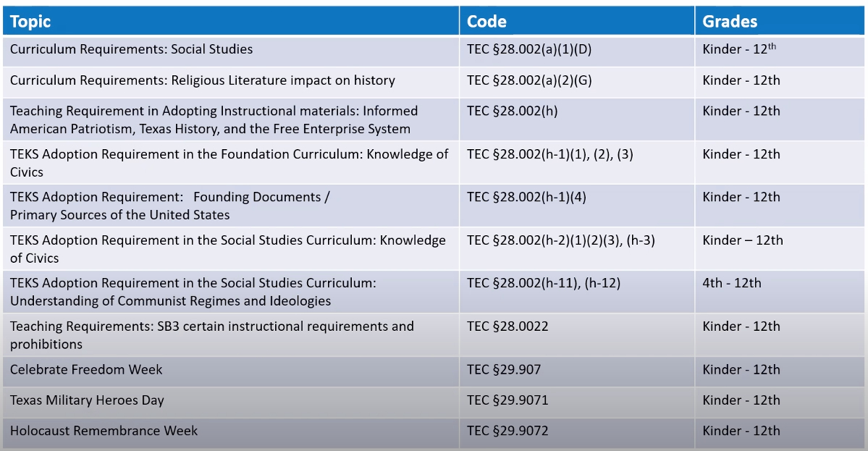Click the TEC §28.002(h) code cell
Viewport: 868px width, 451px height.
[x=513, y=111]
